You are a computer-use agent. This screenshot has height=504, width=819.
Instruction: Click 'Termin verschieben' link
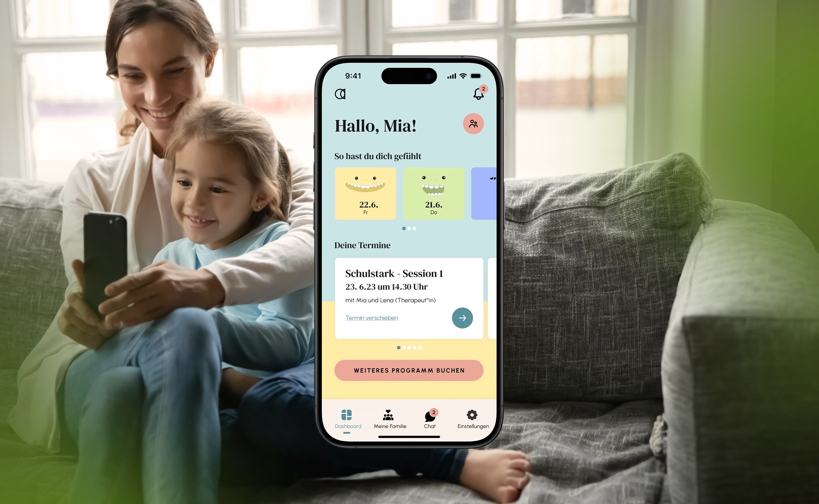pos(372,318)
